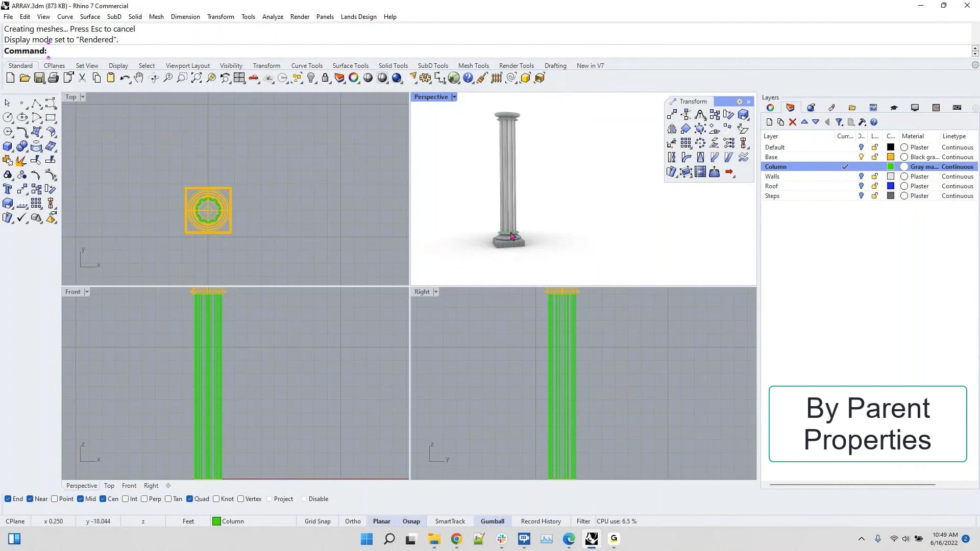Viewport: 980px width, 551px height.
Task: Disable the Mid osnap checkbox
Action: pyautogui.click(x=80, y=499)
